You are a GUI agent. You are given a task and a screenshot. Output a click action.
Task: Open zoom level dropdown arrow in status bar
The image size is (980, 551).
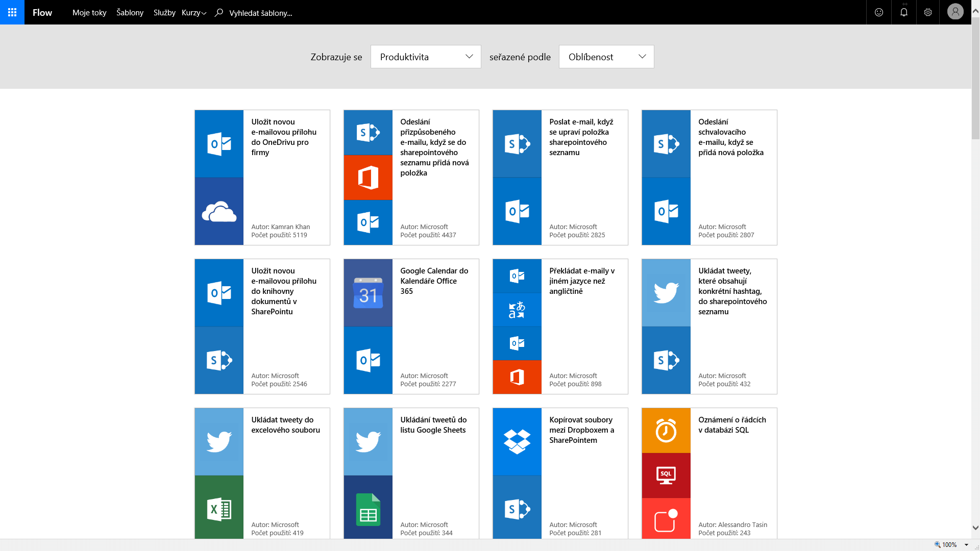coord(966,545)
